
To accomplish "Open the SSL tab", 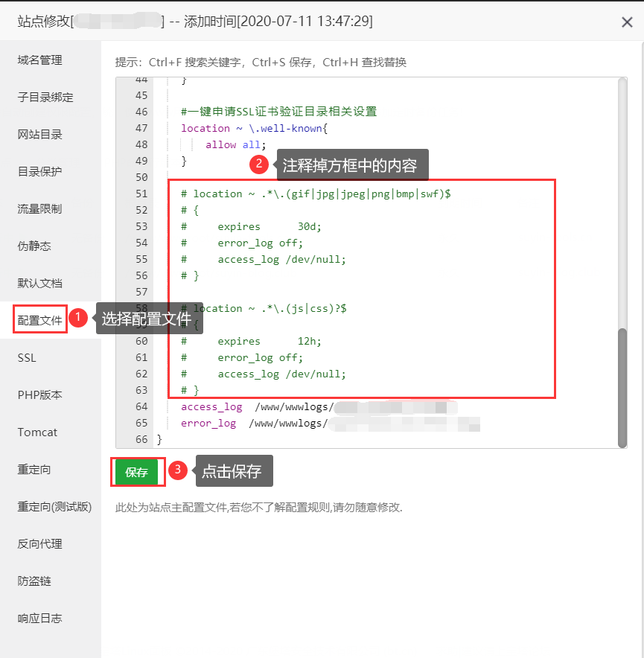I will click(27, 358).
